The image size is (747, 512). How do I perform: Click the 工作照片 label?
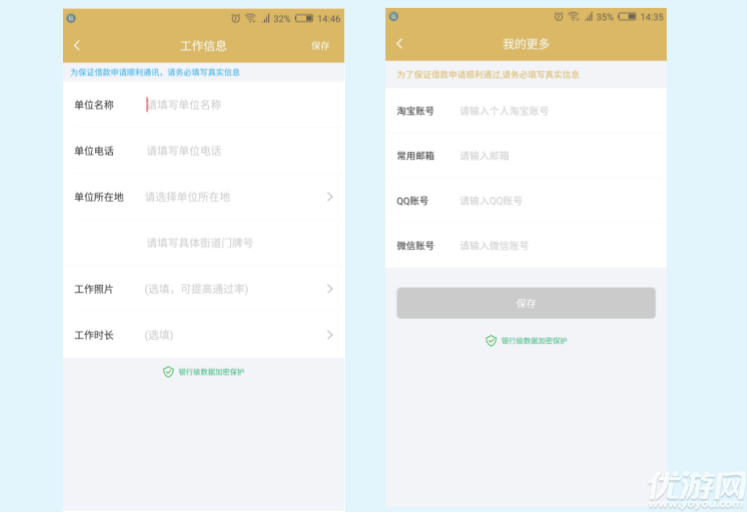tap(94, 289)
